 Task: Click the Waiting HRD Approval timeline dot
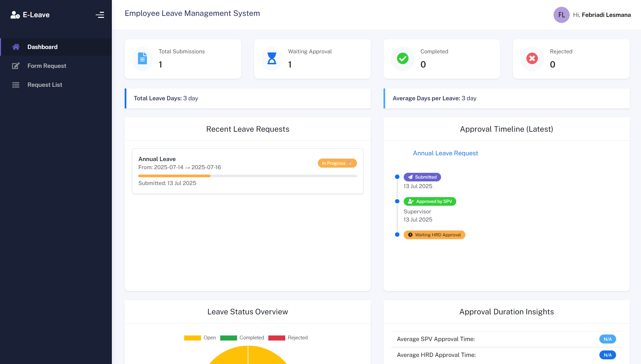coord(397,235)
